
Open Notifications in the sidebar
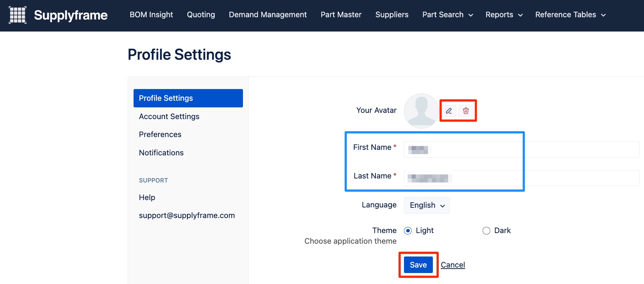coord(161,153)
